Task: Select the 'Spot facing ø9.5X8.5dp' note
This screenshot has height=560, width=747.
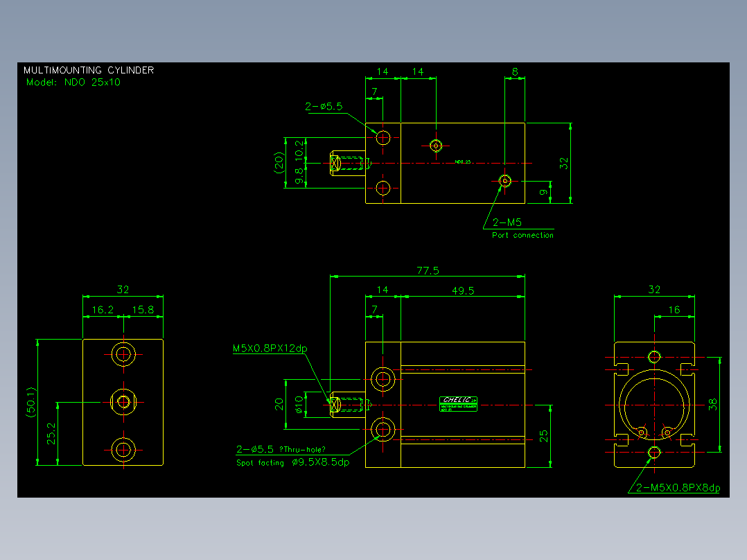Action: [x=293, y=462]
